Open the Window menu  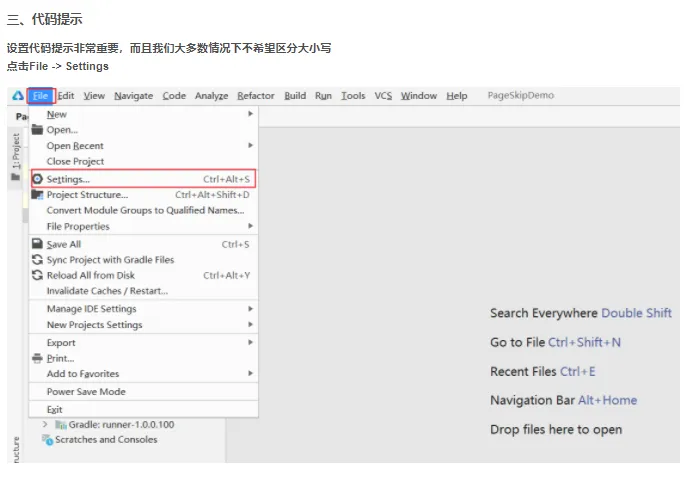coord(419,96)
